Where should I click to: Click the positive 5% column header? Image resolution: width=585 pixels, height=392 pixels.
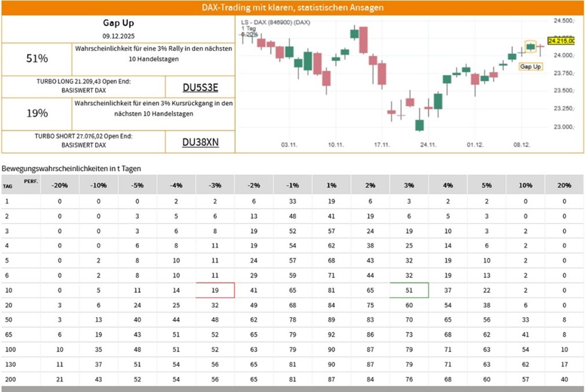pyautogui.click(x=487, y=185)
